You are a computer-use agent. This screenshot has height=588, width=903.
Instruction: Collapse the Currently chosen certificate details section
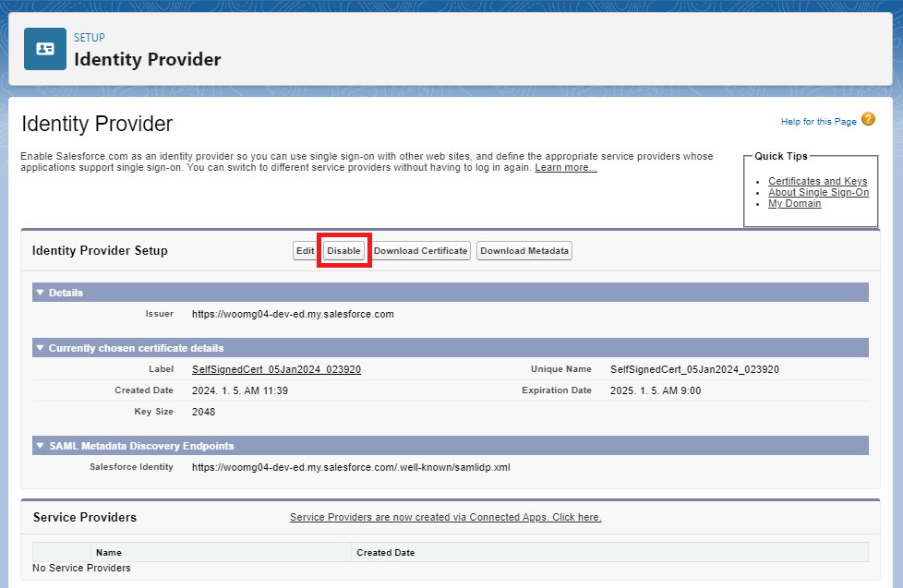(39, 347)
